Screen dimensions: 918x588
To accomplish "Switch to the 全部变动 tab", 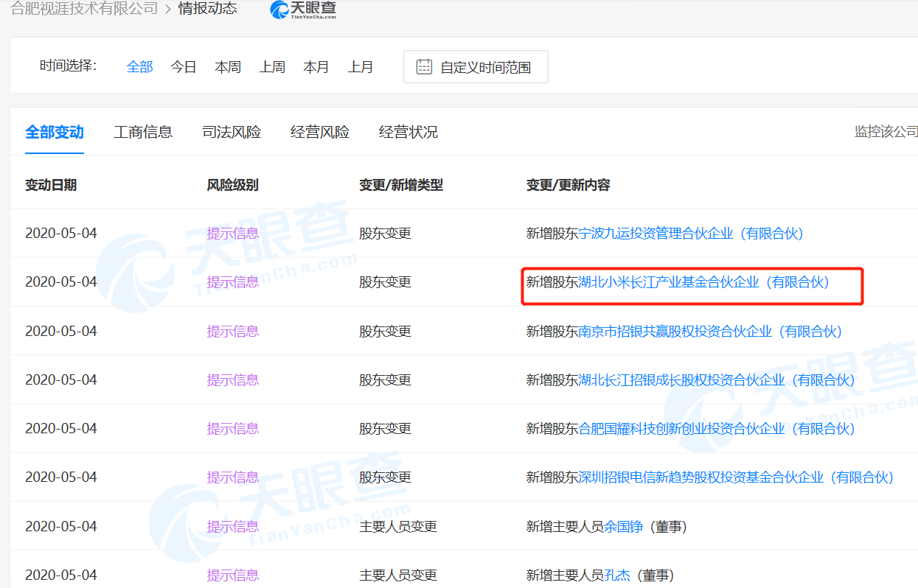I will pyautogui.click(x=55, y=133).
